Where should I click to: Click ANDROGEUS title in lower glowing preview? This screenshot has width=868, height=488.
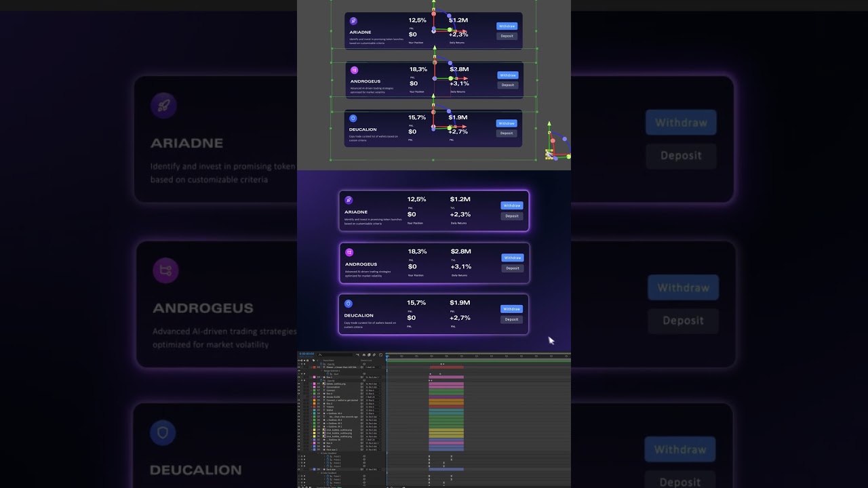tap(361, 264)
